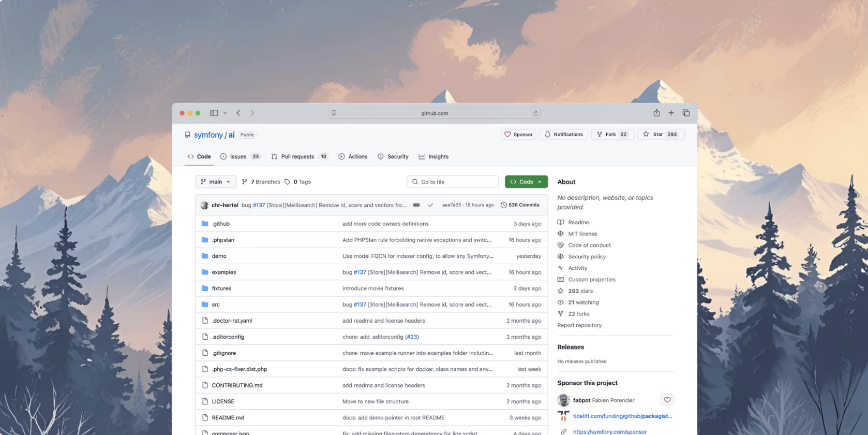View 21 watching link
The height and width of the screenshot is (435, 868).
pos(583,302)
